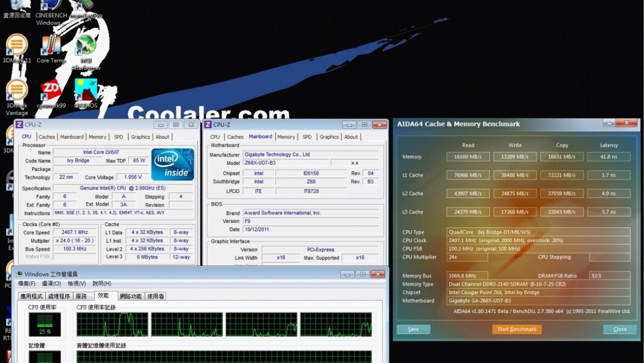Switch to CPU tab in CPU-Z Mainboard window
The height and width of the screenshot is (363, 644).
[215, 137]
